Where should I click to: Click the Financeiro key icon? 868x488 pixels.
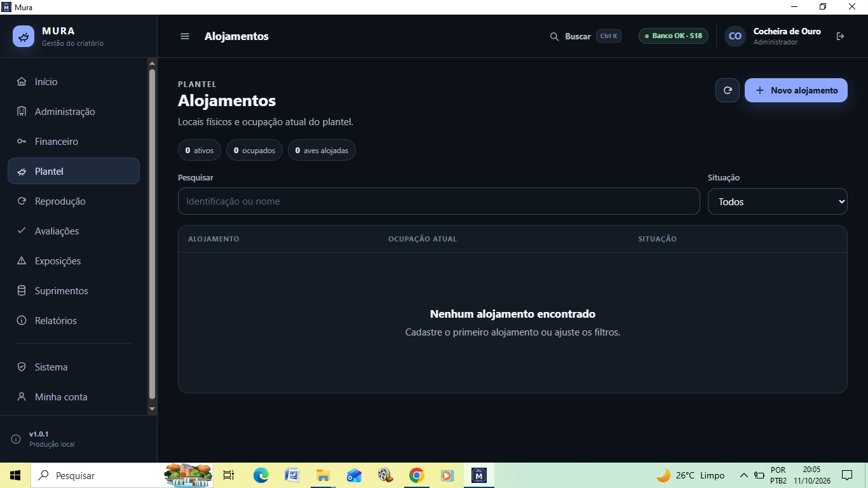point(22,141)
